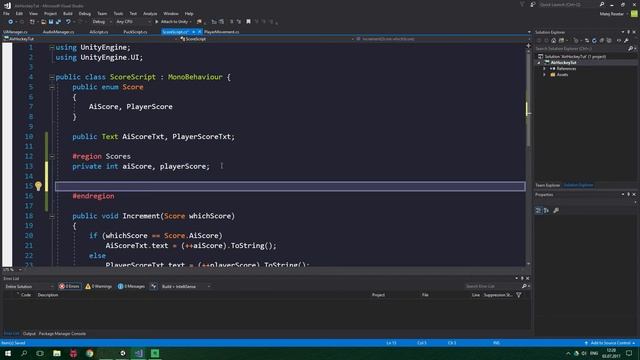Click Solution Explorer search magnifier icon
The height and width of the screenshot is (360, 640).
coord(631,49)
